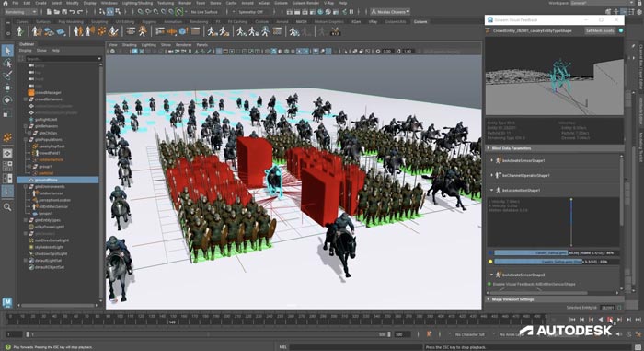This screenshot has width=644, height=351.
Task: Click the Maya M logo icon
Action: (x=7, y=302)
